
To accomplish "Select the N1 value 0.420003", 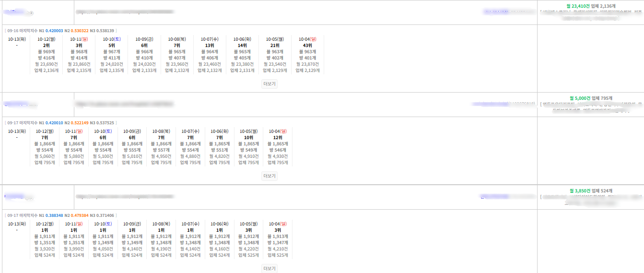I will point(54,31).
